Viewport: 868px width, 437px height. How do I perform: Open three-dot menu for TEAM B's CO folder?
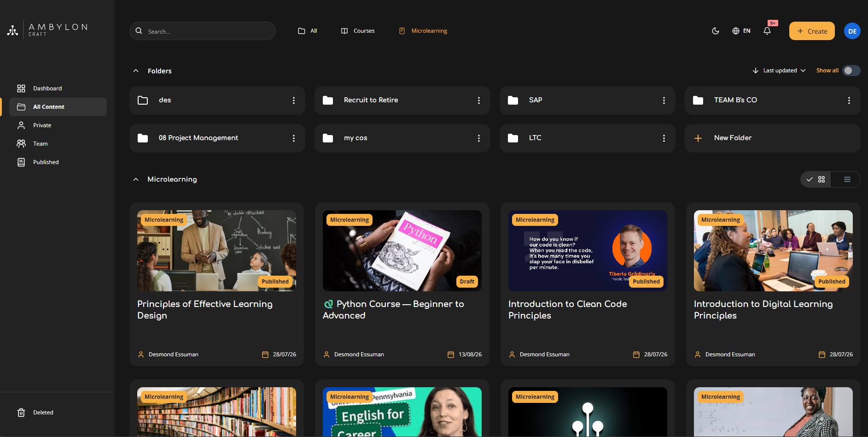coord(849,100)
